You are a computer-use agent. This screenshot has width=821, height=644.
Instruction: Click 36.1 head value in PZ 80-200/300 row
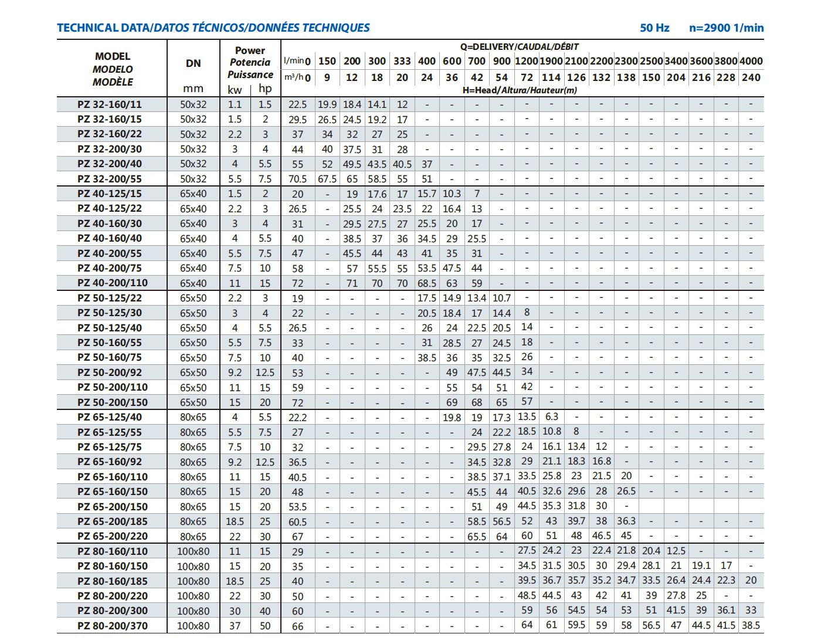[x=726, y=610]
